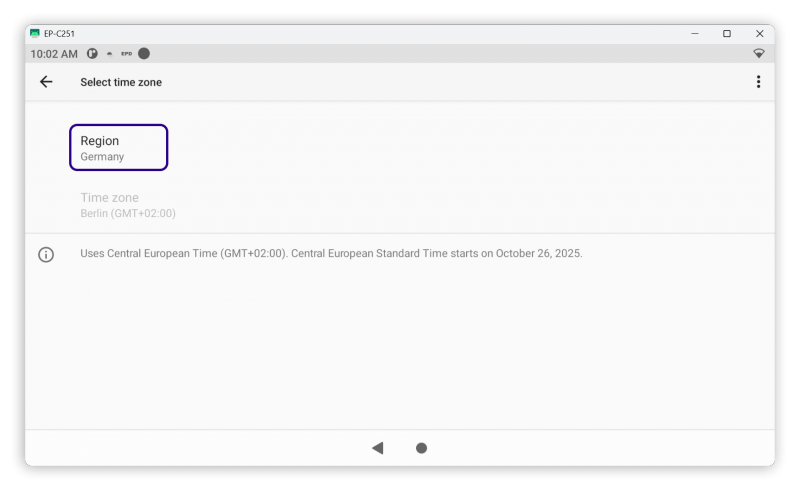Minimize the EP-C251 window
Image resolution: width=800 pixels, height=491 pixels.
pyautogui.click(x=694, y=34)
